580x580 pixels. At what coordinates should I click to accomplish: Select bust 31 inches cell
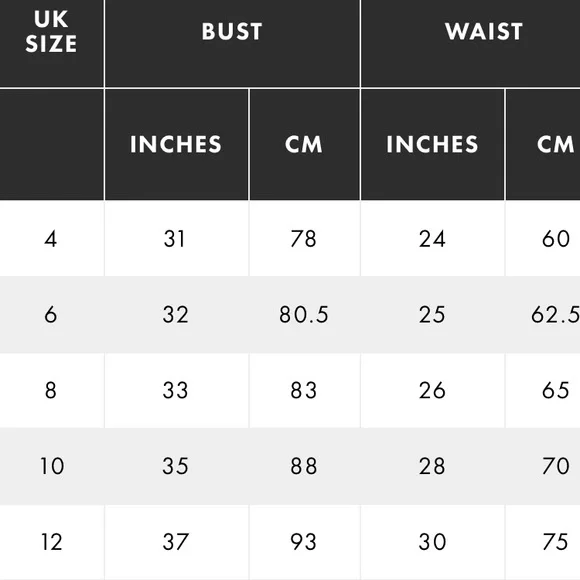pos(176,239)
